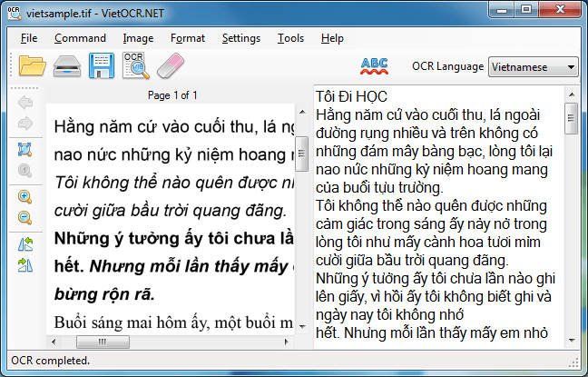Click the Save floppy disk icon
Screen dimensions: 588x377
(x=101, y=66)
